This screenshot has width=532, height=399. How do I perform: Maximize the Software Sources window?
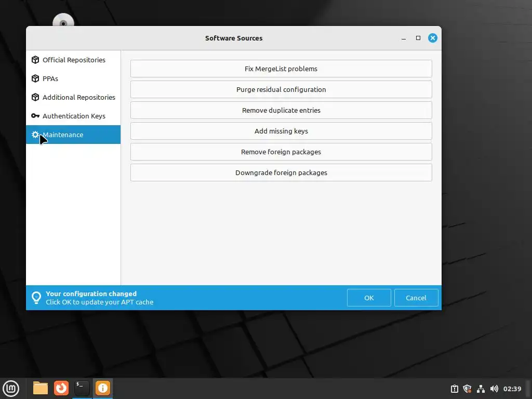(418, 38)
